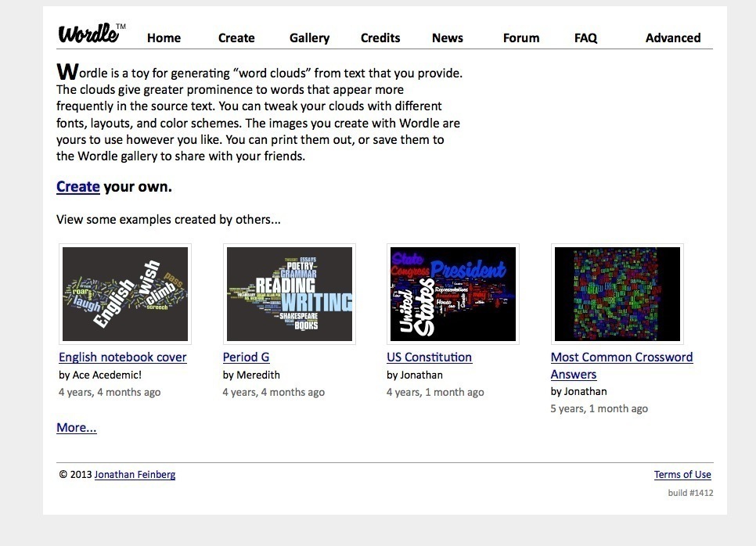
Task: Select 'by Jonathan' under US Constitution
Action: point(415,375)
